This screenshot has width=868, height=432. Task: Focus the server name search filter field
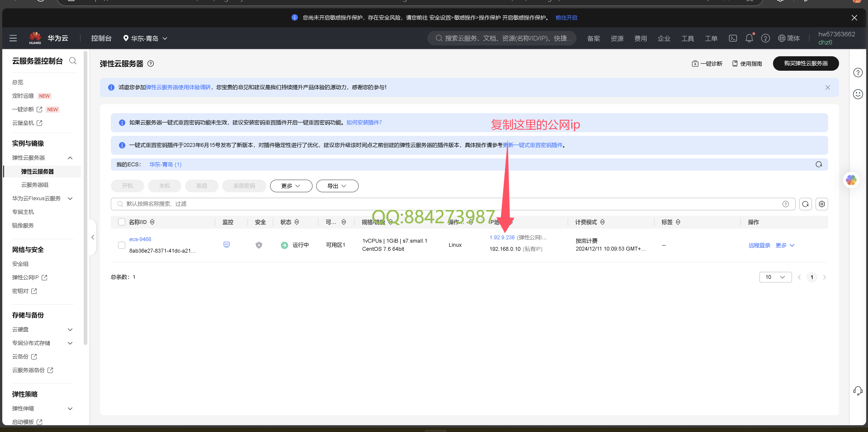pyautogui.click(x=453, y=204)
